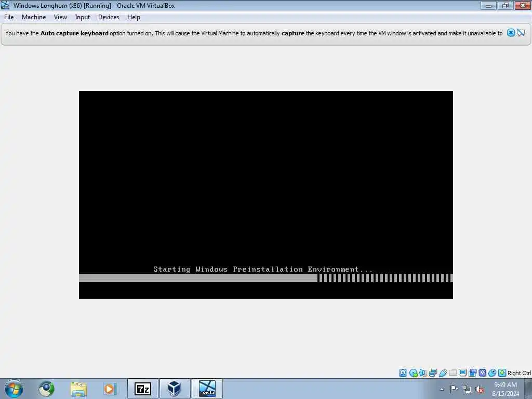Click the Right Ctrl host key label
Viewport: 532px width, 399px height.
pos(519,373)
